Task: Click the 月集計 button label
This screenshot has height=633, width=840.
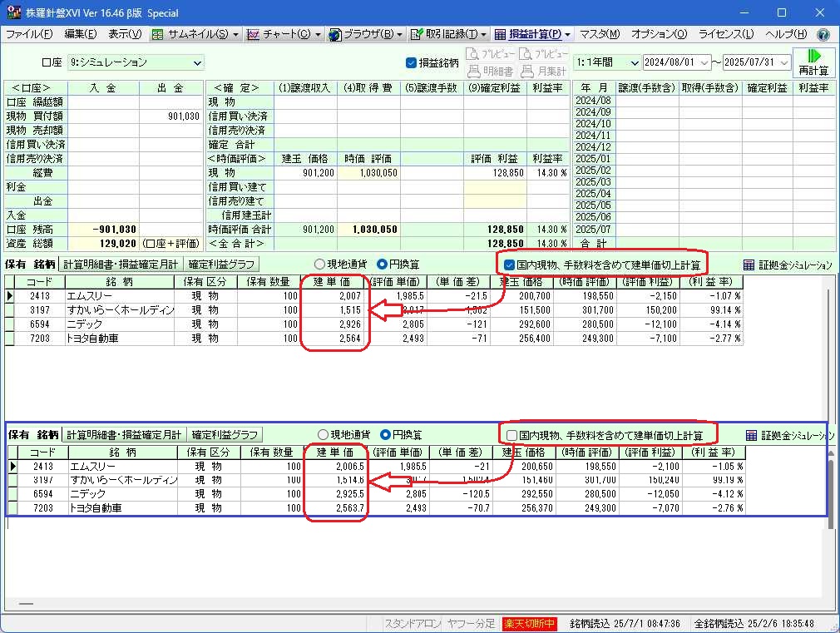Action: 551,72
